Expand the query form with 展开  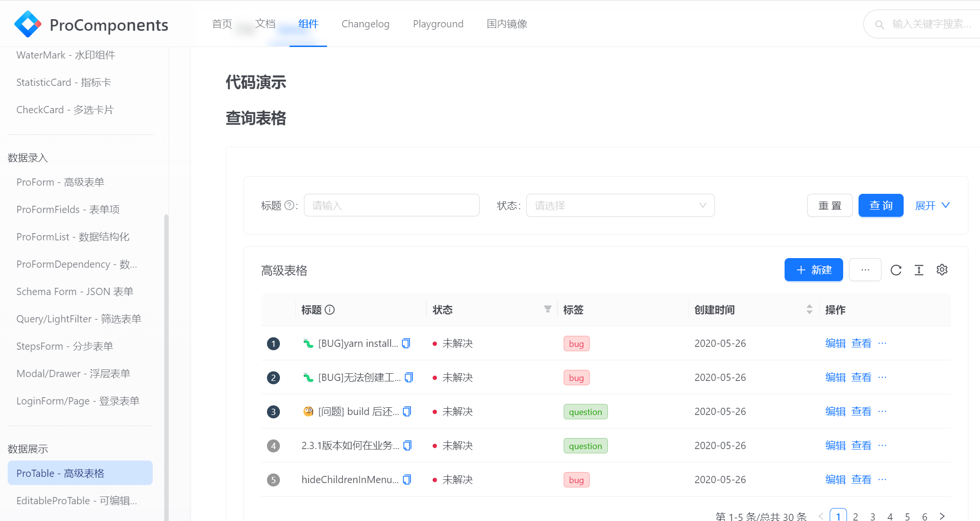(x=932, y=205)
